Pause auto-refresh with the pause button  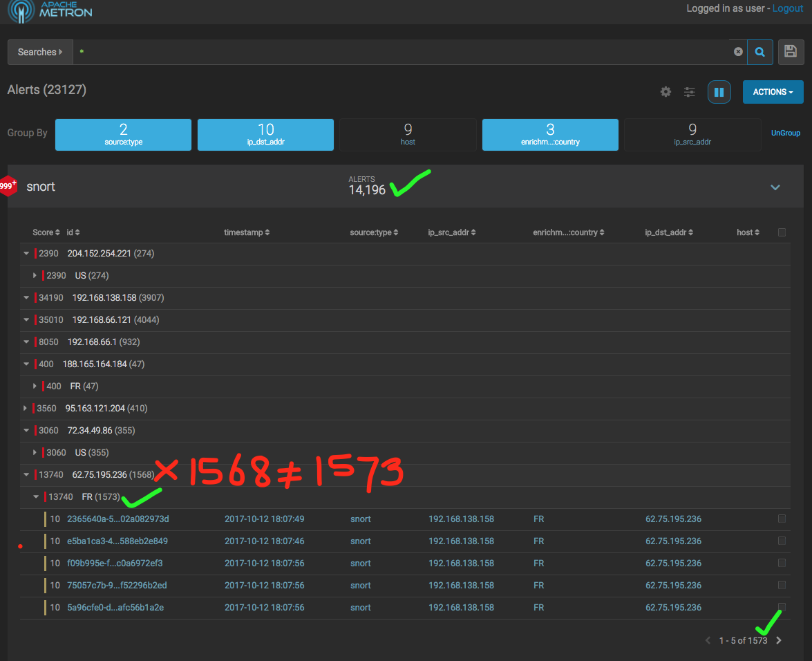(719, 92)
